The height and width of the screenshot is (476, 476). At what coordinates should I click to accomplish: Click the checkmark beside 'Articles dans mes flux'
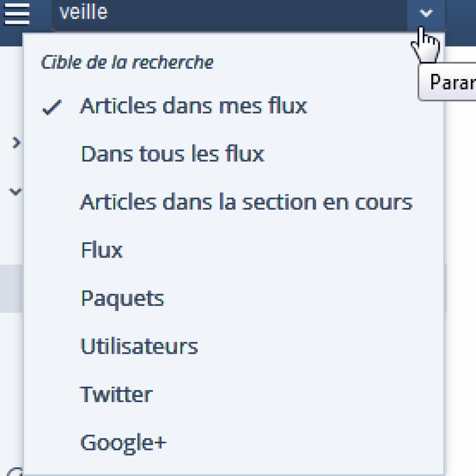(52, 107)
